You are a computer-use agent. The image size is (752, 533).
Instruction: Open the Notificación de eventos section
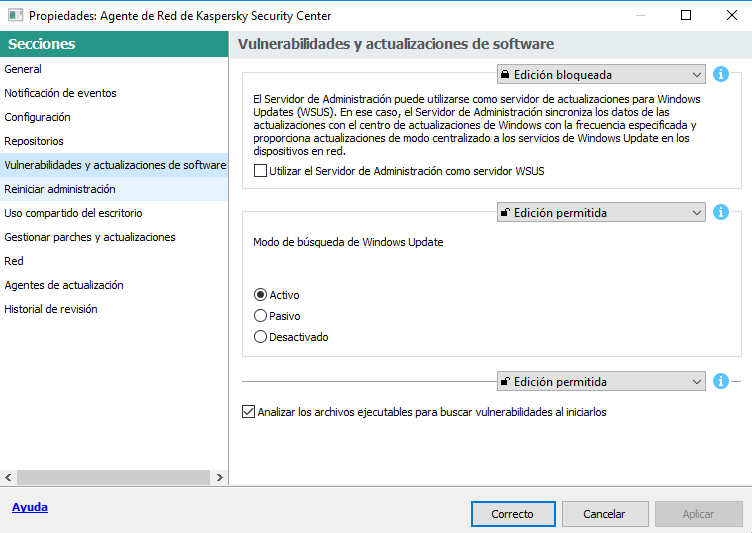[114, 93]
